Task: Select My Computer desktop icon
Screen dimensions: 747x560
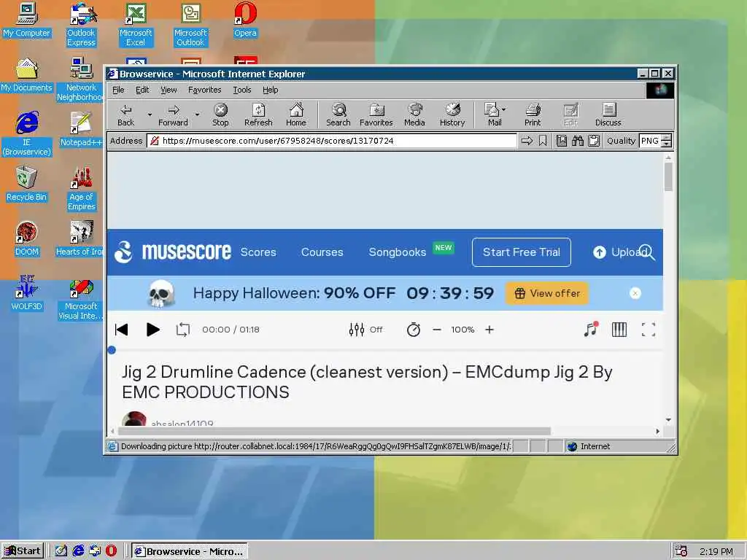Action: tap(27, 20)
